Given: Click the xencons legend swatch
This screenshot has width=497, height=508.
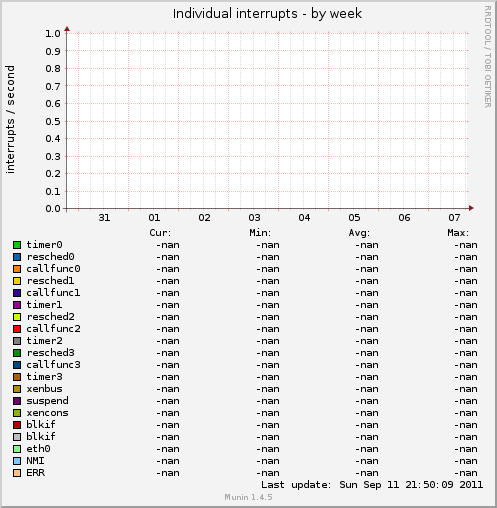Looking at the screenshot, I should (17, 413).
